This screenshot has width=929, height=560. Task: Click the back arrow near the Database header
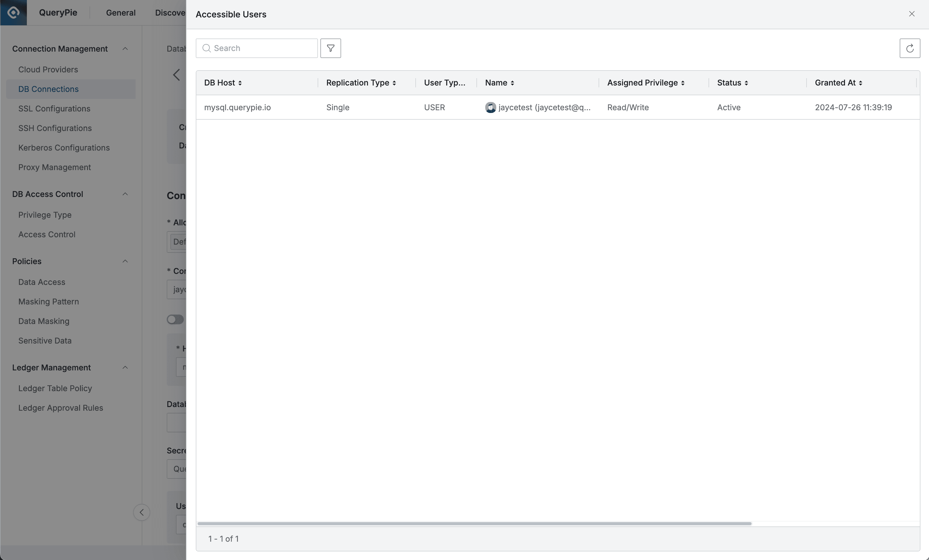click(x=177, y=74)
